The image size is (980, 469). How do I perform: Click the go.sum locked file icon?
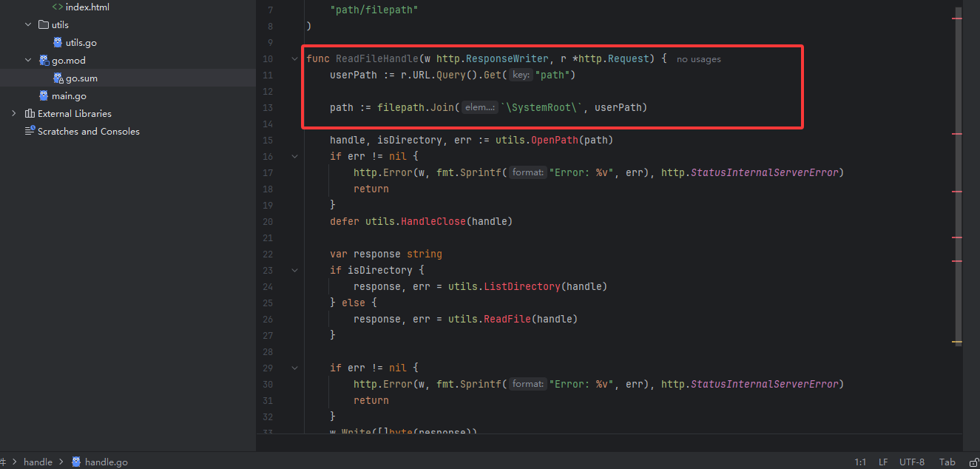[x=58, y=78]
